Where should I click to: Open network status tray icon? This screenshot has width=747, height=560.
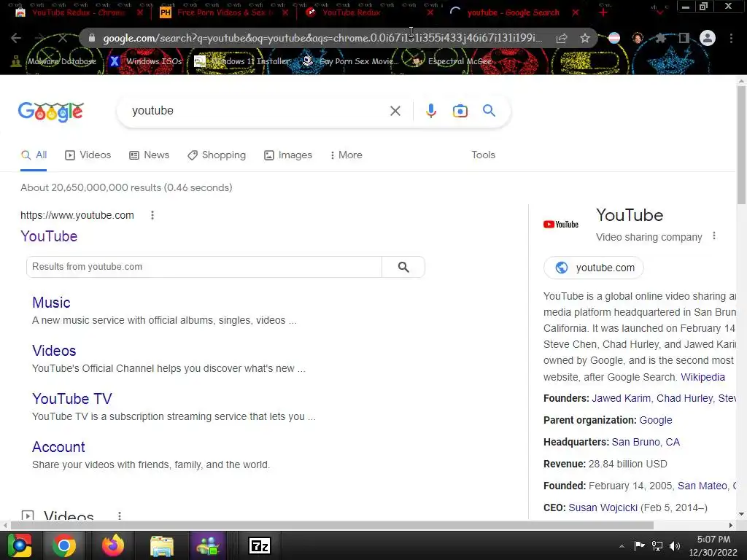pyautogui.click(x=657, y=546)
